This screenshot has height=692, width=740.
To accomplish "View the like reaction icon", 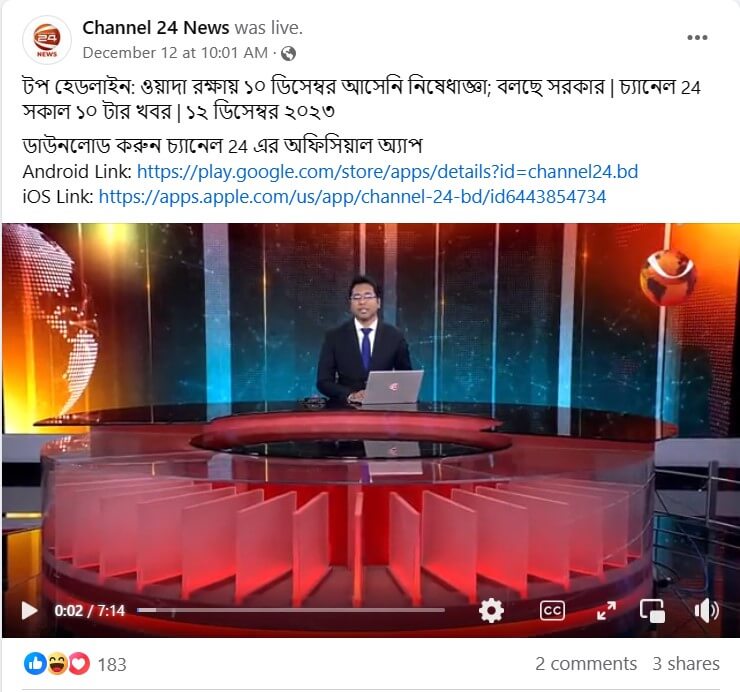I will (x=35, y=664).
